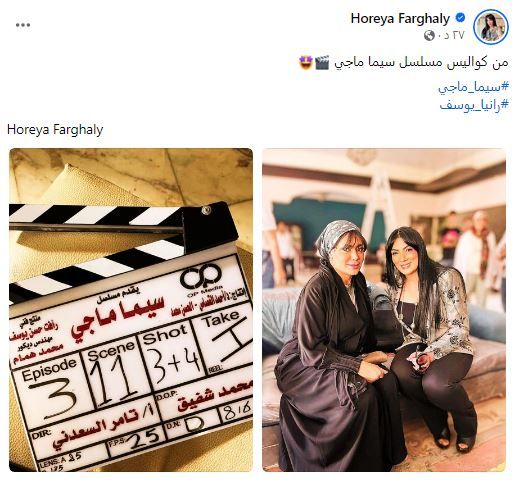This screenshot has height=489, width=520.
Task: Open the post timestamp ٢٧ د
Action: (x=450, y=35)
